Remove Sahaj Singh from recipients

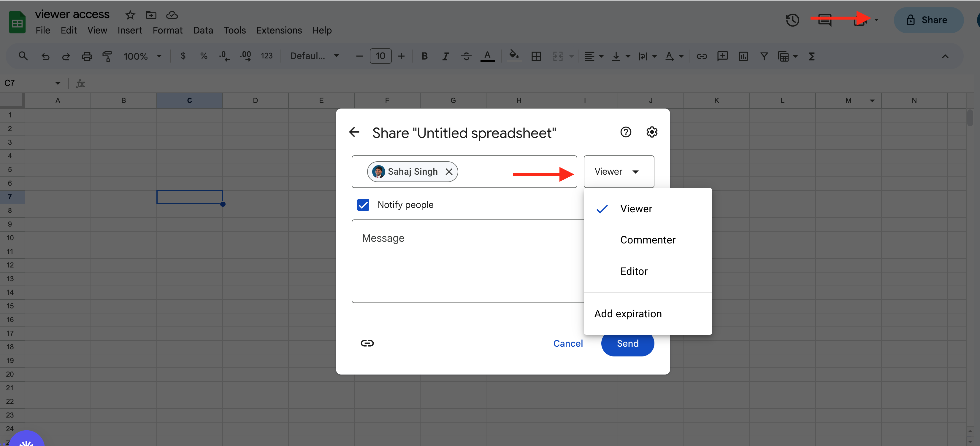pyautogui.click(x=449, y=172)
